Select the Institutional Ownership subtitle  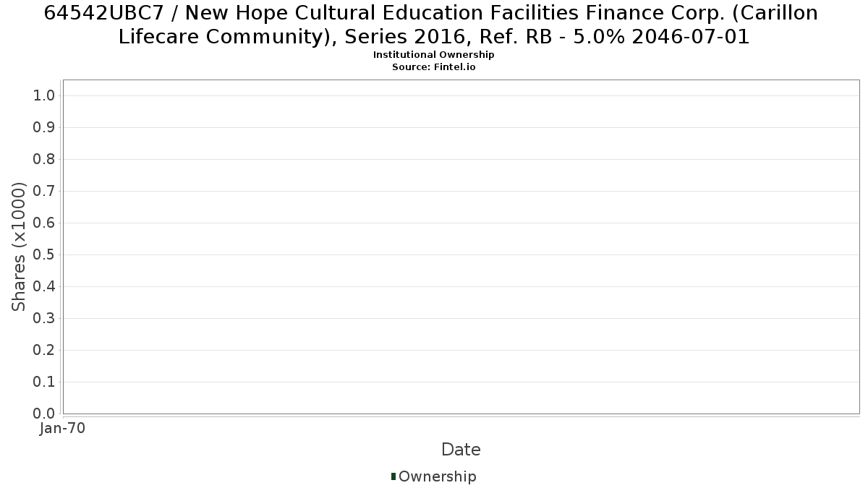(434, 55)
